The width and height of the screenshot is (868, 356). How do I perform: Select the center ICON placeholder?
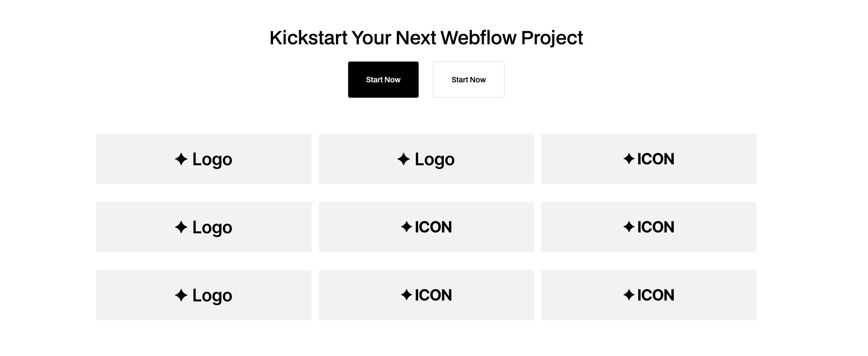point(426,227)
